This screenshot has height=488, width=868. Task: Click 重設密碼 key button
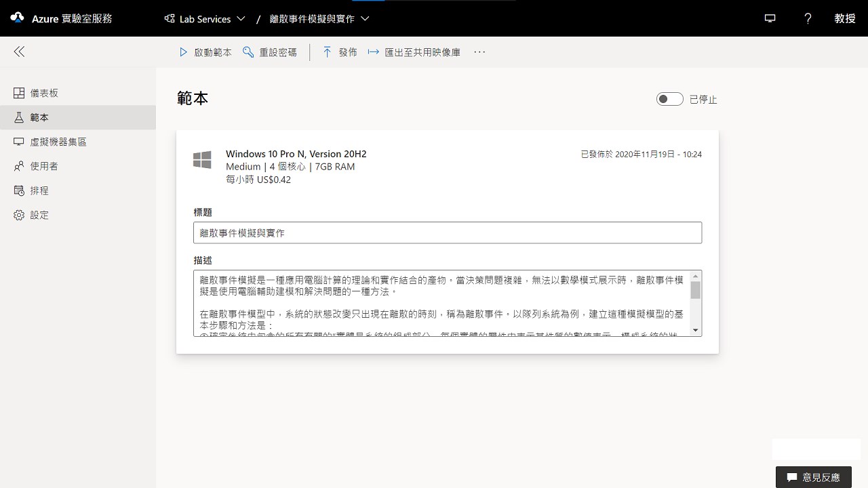click(270, 52)
